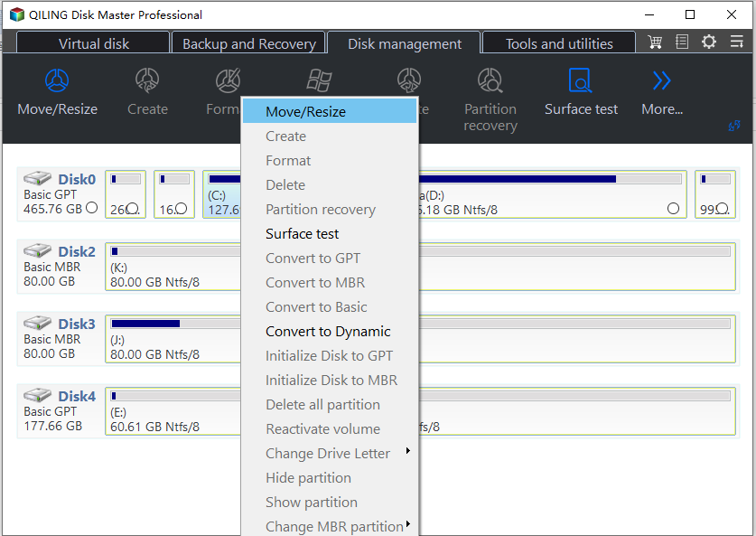Click the Partition recovery toolbar icon
Screen dimensions: 756x536
point(490,80)
